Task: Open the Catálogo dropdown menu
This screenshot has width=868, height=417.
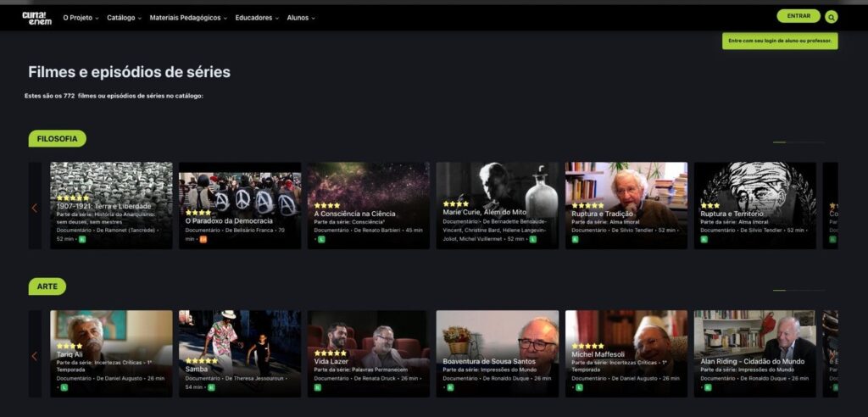Action: click(x=125, y=18)
